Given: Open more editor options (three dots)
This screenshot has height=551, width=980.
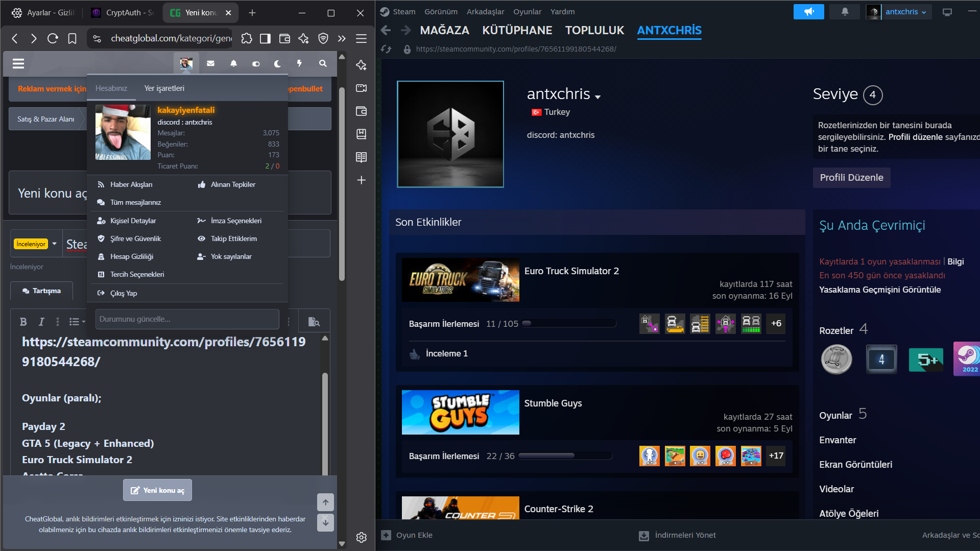Looking at the screenshot, I should point(58,322).
